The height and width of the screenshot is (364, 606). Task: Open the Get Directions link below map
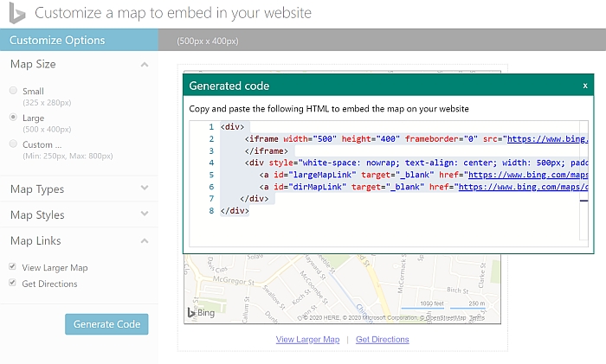pyautogui.click(x=382, y=340)
